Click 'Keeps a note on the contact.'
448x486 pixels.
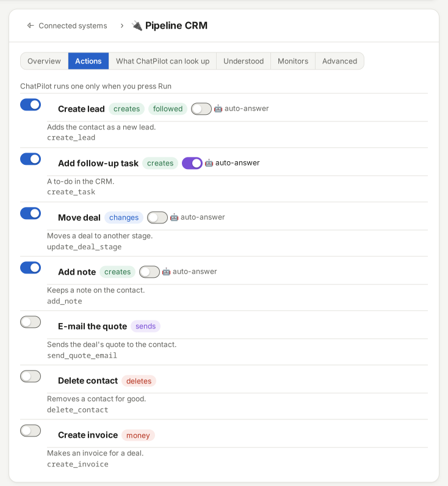(x=96, y=290)
